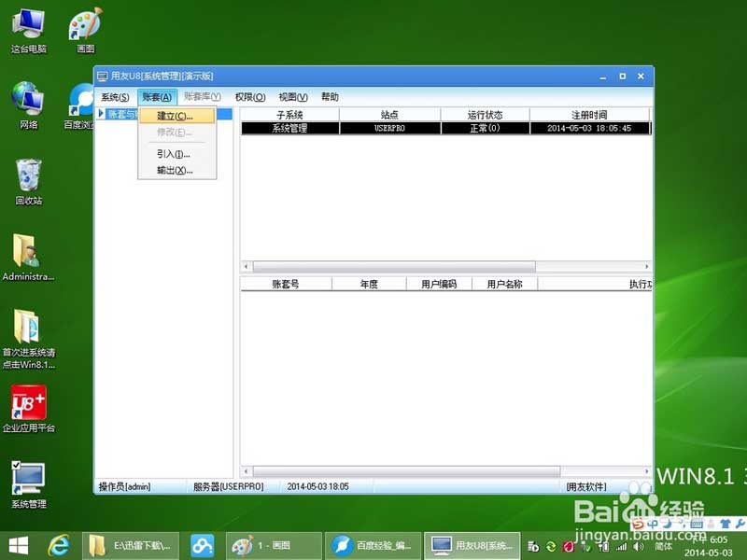Click the upper table's scroll-right arrow

pos(646,267)
